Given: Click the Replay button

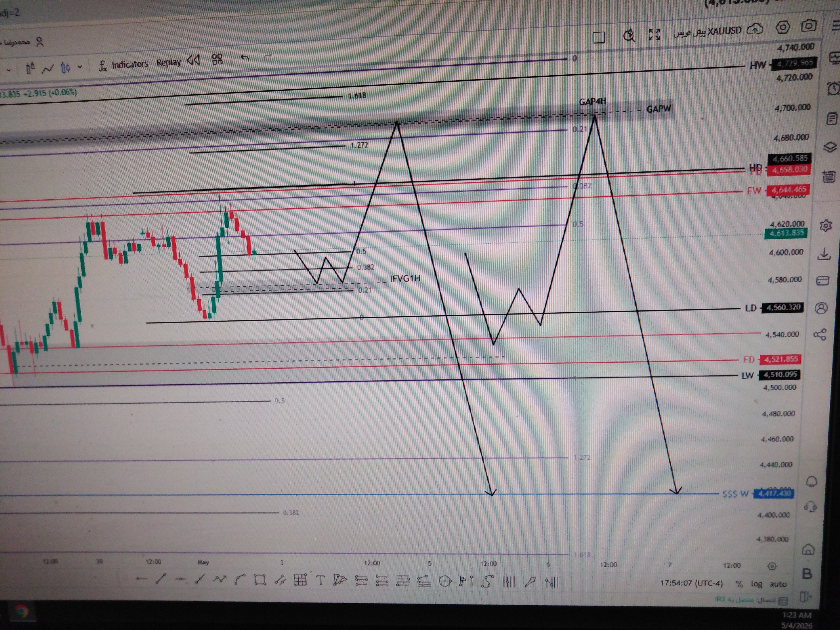Looking at the screenshot, I should click(x=169, y=62).
